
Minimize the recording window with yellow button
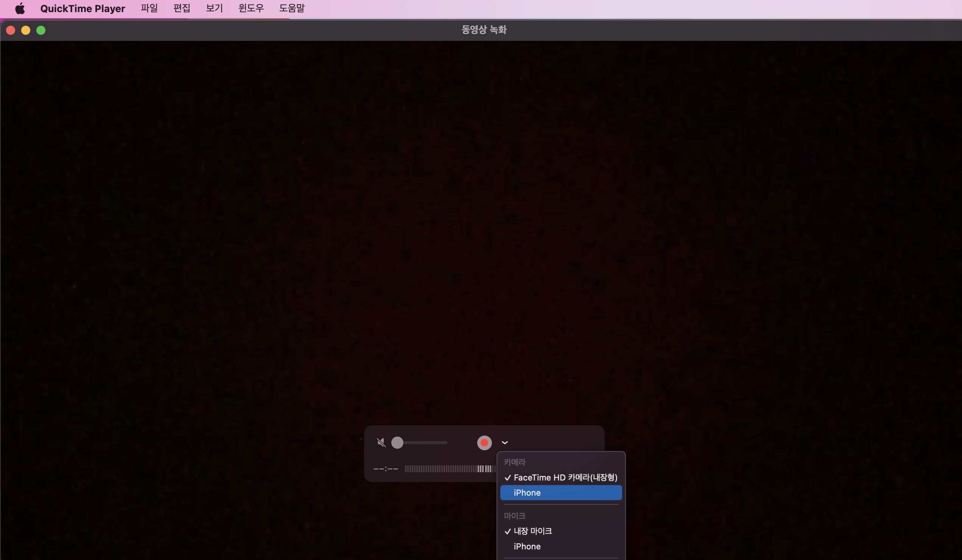[x=26, y=30]
